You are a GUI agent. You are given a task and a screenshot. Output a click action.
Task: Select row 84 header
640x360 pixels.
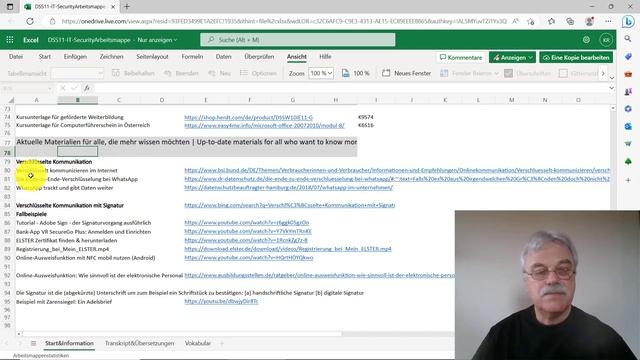(7, 205)
